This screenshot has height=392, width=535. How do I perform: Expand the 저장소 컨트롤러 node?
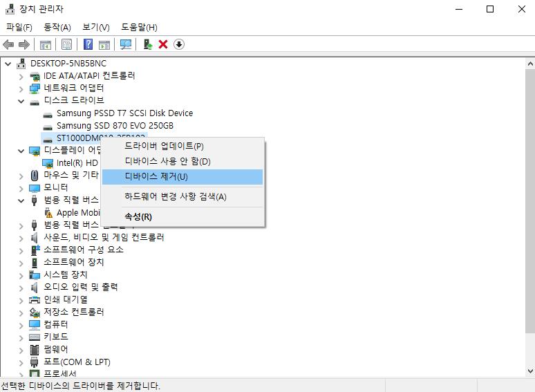tap(21, 313)
